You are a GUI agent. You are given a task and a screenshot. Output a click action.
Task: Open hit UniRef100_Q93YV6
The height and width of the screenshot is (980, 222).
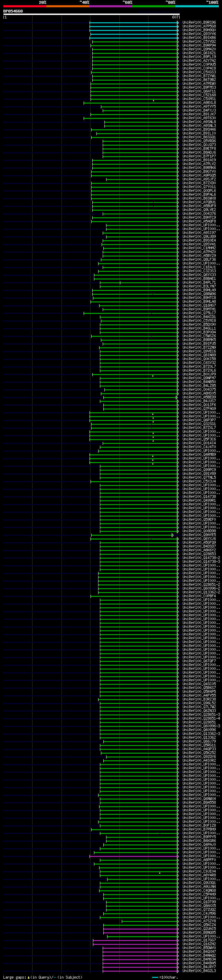[x=199, y=34]
